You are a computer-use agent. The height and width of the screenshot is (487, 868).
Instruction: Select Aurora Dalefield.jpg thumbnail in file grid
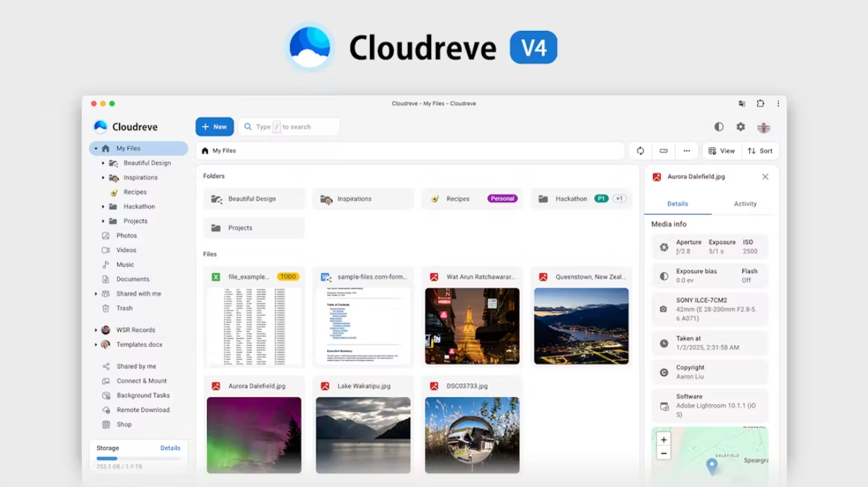click(x=254, y=435)
